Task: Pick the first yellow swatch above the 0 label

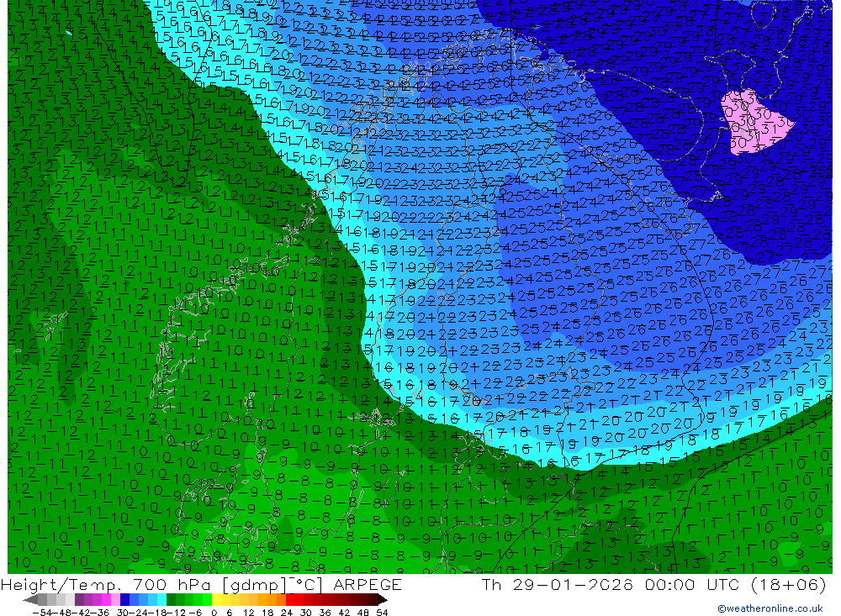Action: click(x=216, y=599)
